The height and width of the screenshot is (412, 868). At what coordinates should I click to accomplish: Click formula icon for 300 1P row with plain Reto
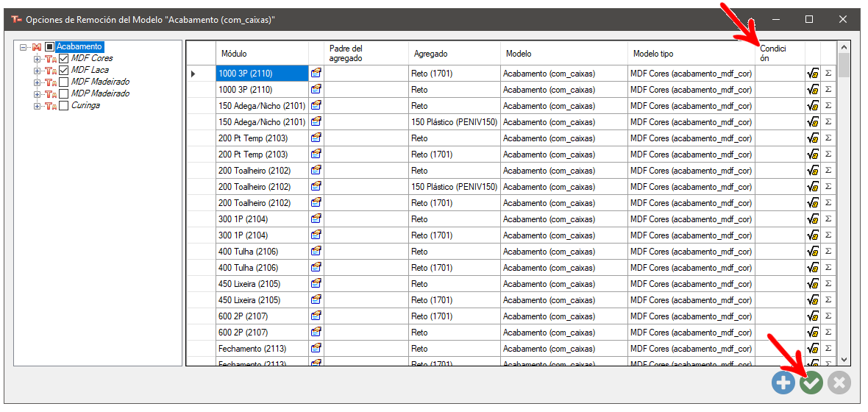tap(813, 219)
